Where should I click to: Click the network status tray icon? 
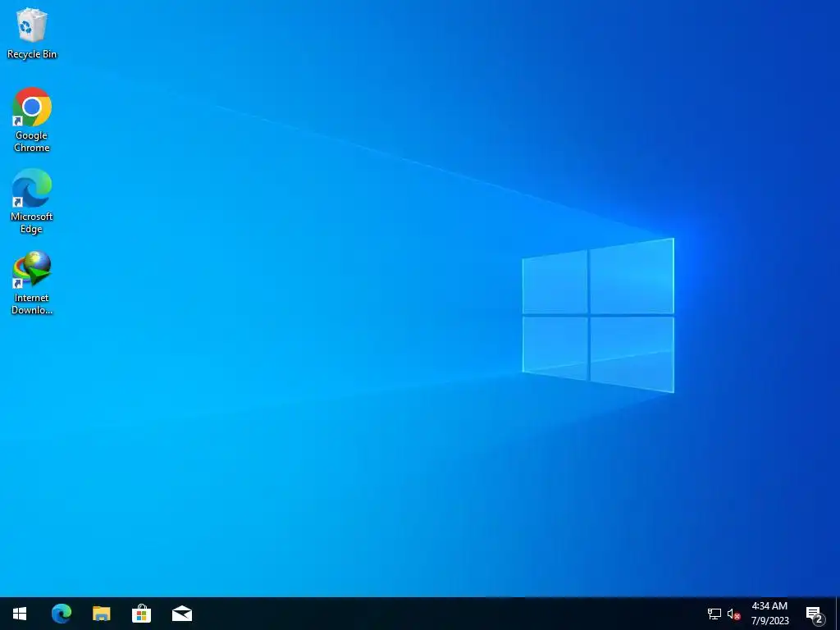tap(714, 614)
